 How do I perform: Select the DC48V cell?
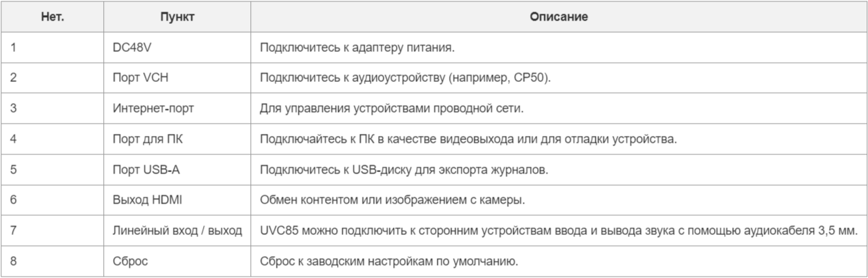[x=130, y=48]
